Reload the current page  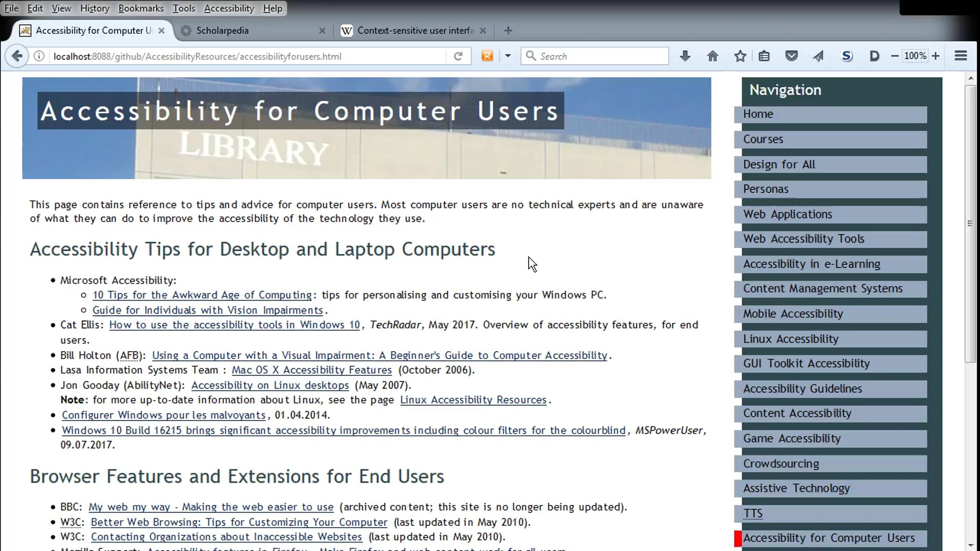[x=458, y=56]
